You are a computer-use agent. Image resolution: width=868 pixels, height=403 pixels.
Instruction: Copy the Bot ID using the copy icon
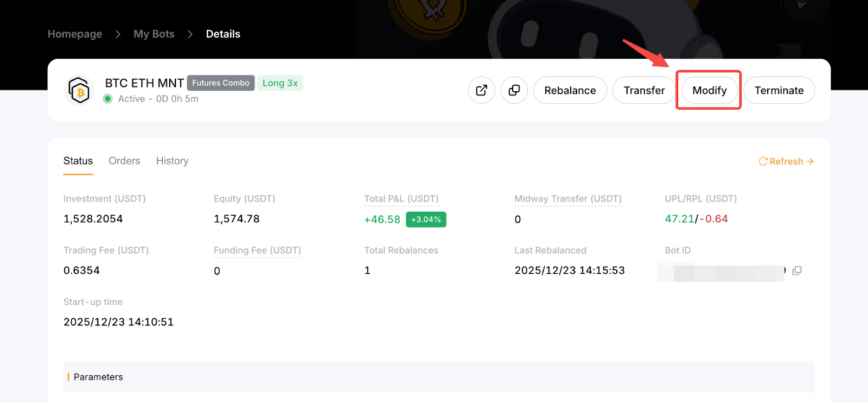pos(797,270)
